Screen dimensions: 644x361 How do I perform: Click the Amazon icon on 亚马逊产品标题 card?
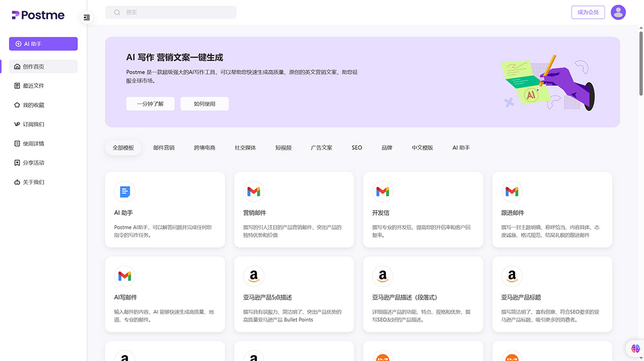tap(511, 276)
